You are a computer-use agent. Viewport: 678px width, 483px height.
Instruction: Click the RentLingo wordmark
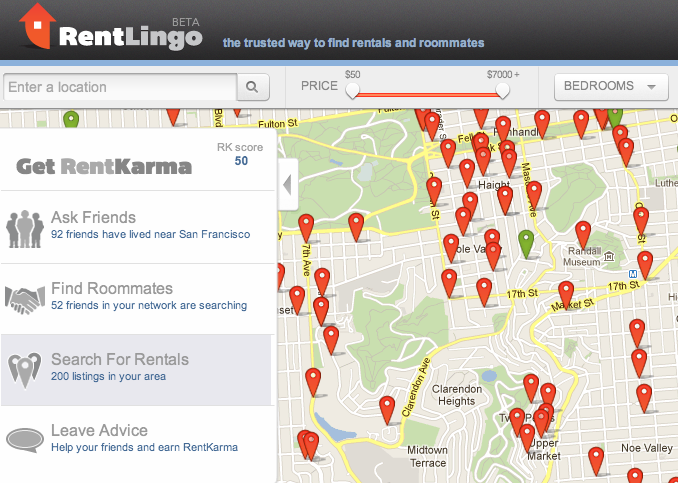pos(130,37)
